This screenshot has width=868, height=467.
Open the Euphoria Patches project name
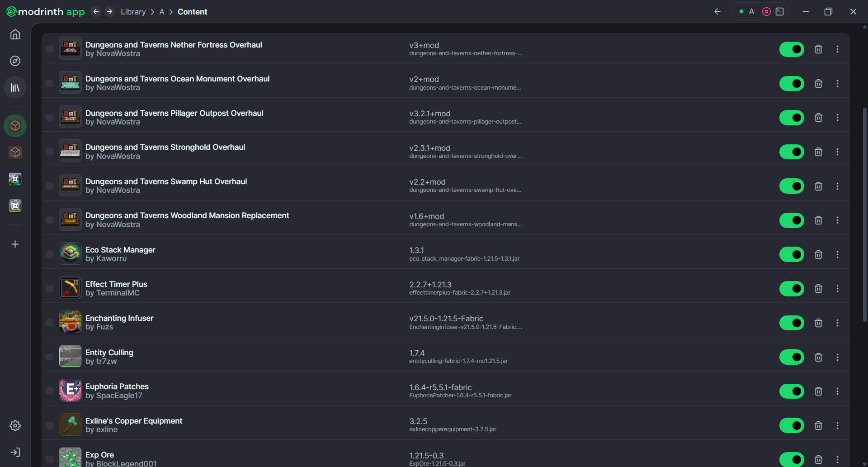click(x=117, y=386)
